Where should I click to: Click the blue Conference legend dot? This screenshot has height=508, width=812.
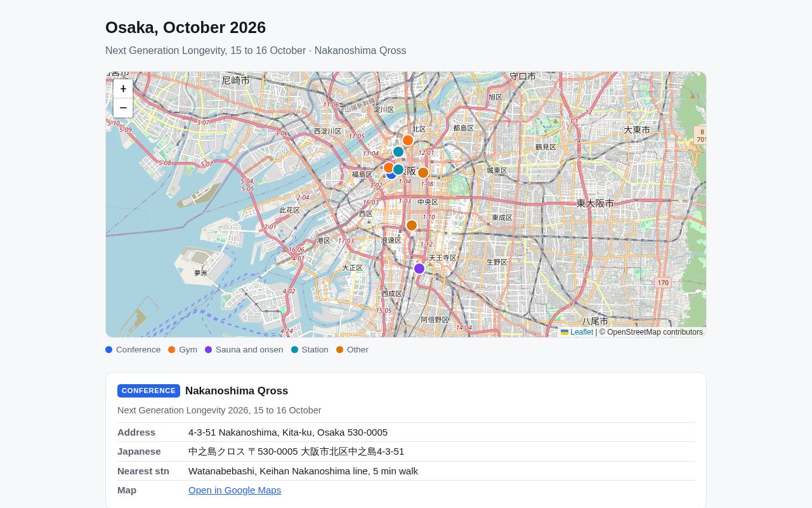109,350
